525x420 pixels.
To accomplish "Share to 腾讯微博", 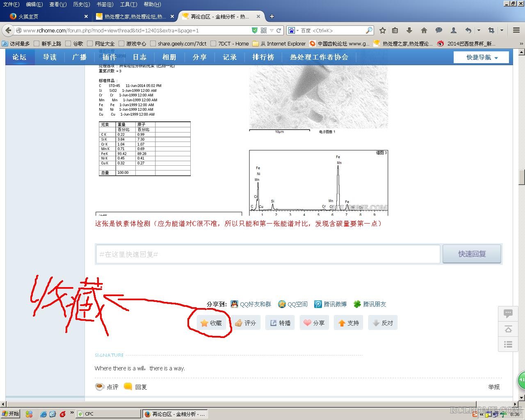I will coord(330,304).
